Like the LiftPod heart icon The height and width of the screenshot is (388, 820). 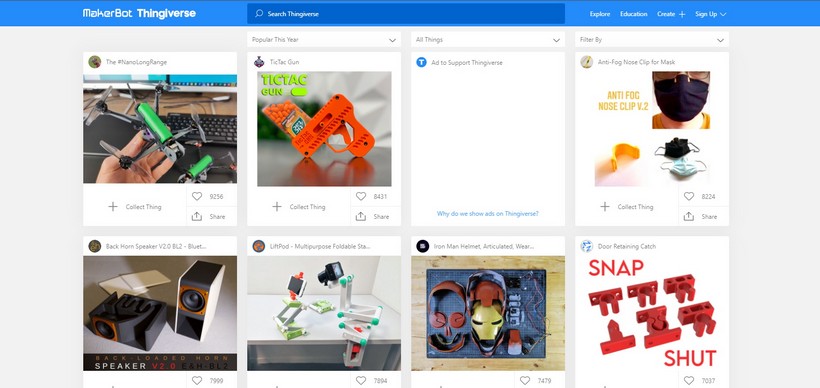pyautogui.click(x=361, y=381)
